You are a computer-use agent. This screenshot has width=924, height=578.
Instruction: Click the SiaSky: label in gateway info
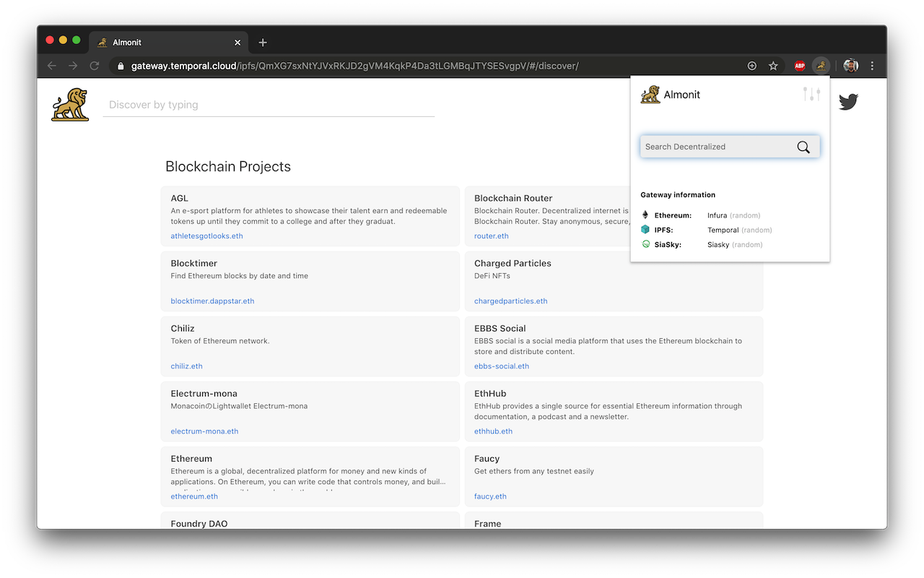pos(668,244)
